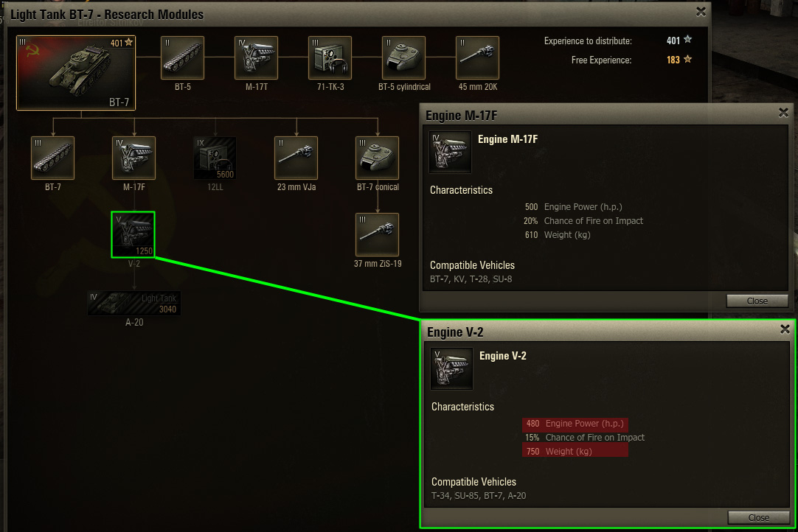Click the Engine V-2 panel engine thumbnail
This screenshot has height=532, width=798.
click(x=451, y=368)
